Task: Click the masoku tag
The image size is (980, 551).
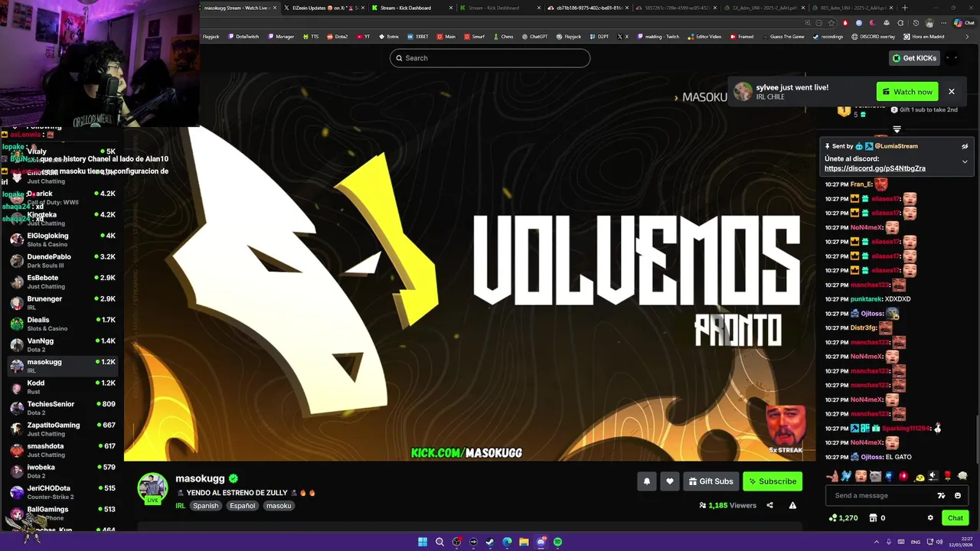Action: tap(279, 506)
